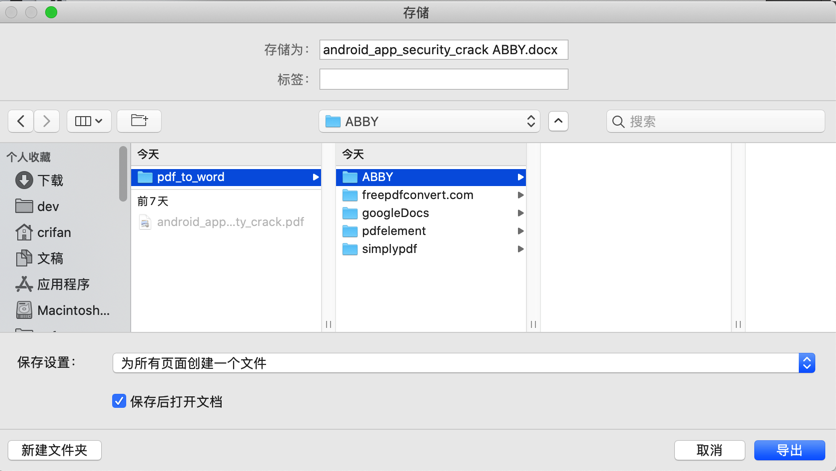Expand pdf_to_word folder arrow

point(316,177)
